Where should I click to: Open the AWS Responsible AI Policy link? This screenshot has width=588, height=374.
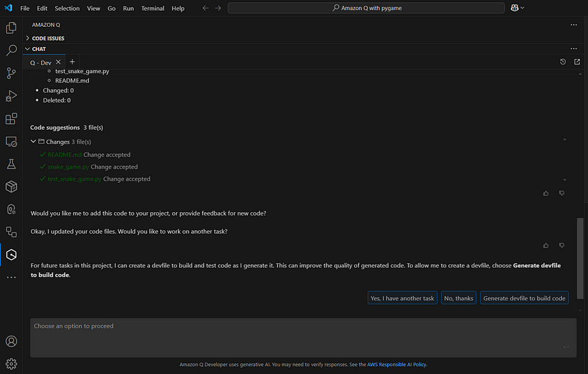click(x=396, y=364)
